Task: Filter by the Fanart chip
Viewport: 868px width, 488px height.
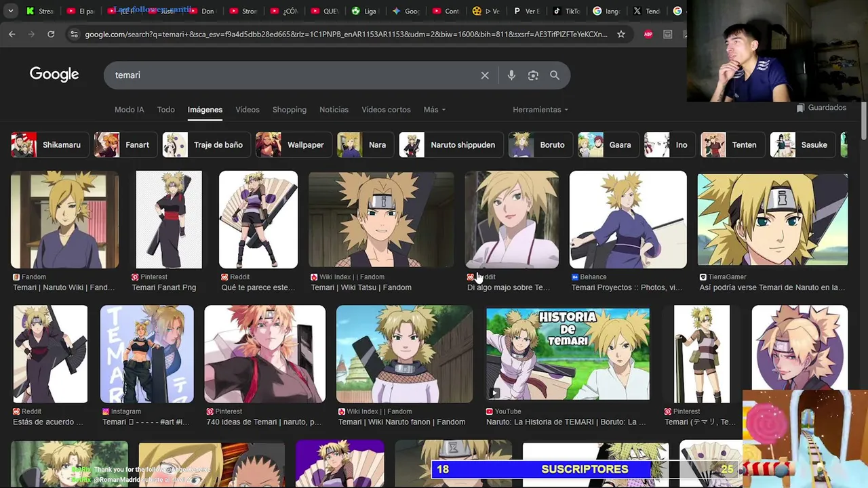Action: pos(125,145)
